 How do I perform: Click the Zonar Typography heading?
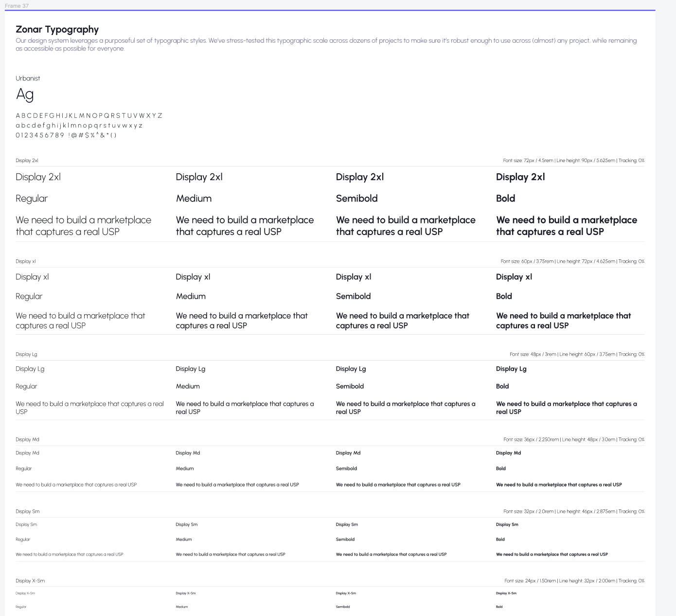[x=57, y=30]
